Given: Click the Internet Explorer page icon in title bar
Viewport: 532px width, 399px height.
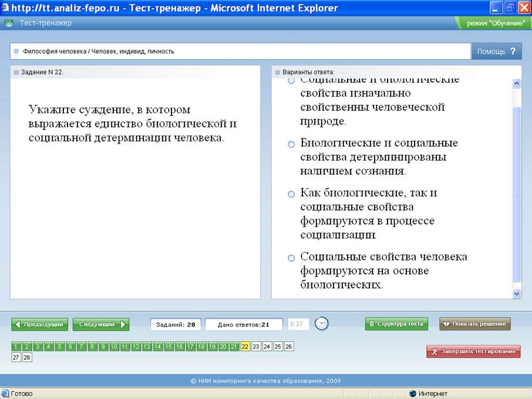Looking at the screenshot, I should (x=5, y=7).
